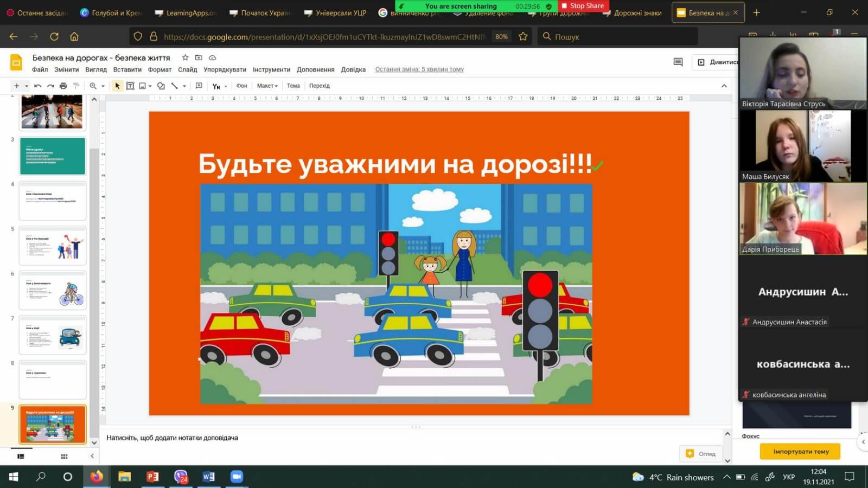This screenshot has width=868, height=488.
Task: Switch to filmstrip view button
Action: pos(21,457)
